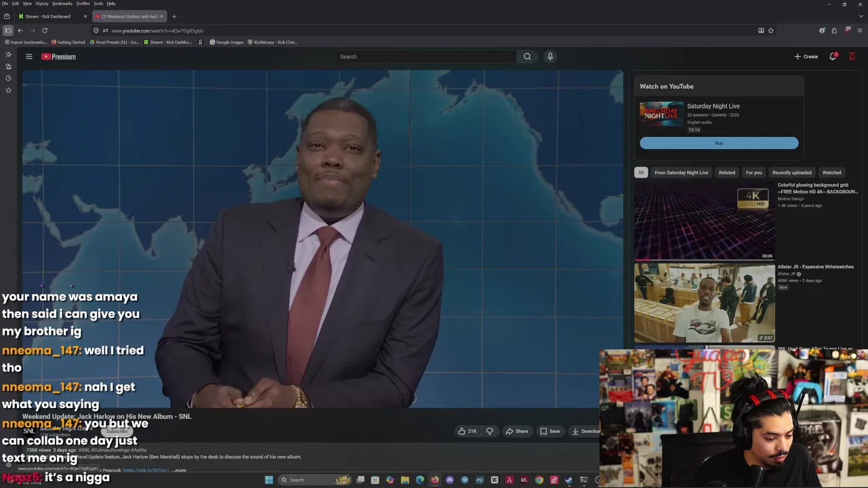868x488 pixels.
Task: Click the blue Buy button
Action: click(719, 143)
